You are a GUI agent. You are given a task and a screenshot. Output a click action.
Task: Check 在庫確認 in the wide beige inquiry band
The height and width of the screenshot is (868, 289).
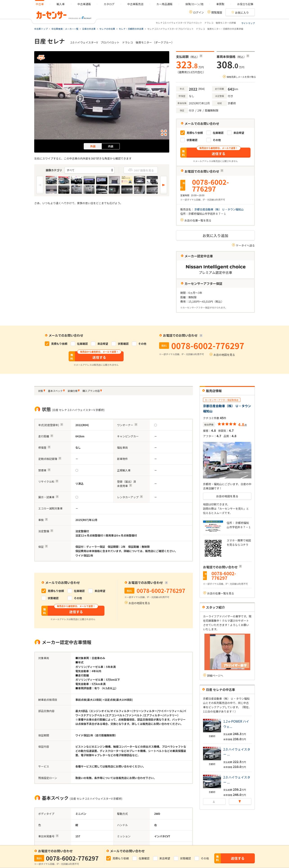tap(73, 344)
